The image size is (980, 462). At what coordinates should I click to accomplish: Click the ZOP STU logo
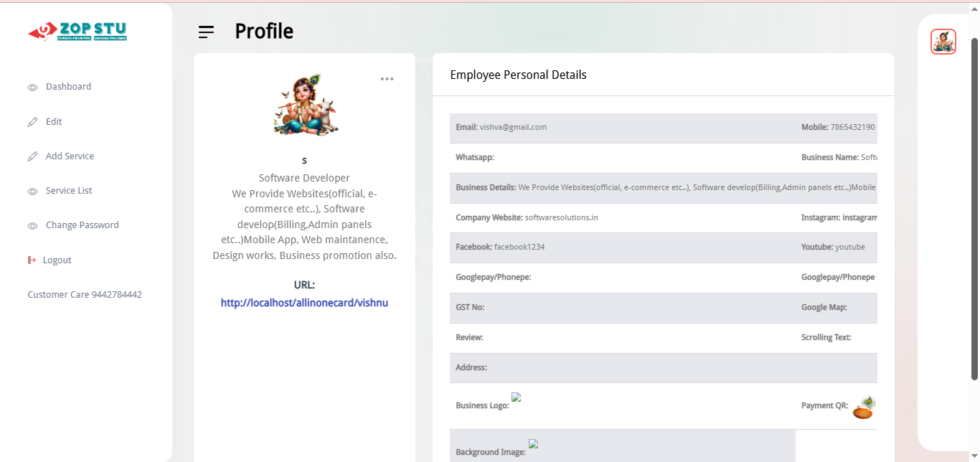click(77, 32)
